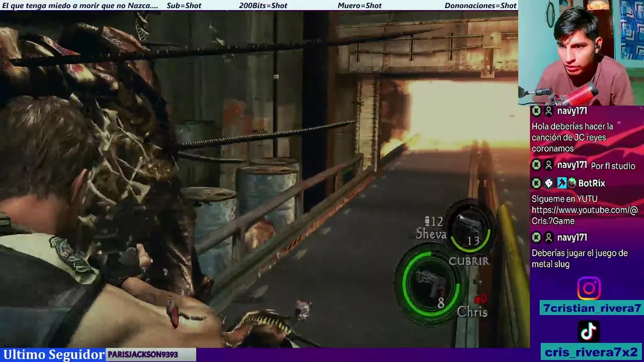Click the cris_rivera7x2 TikTok handle
The image size is (644, 362).
coord(591,352)
